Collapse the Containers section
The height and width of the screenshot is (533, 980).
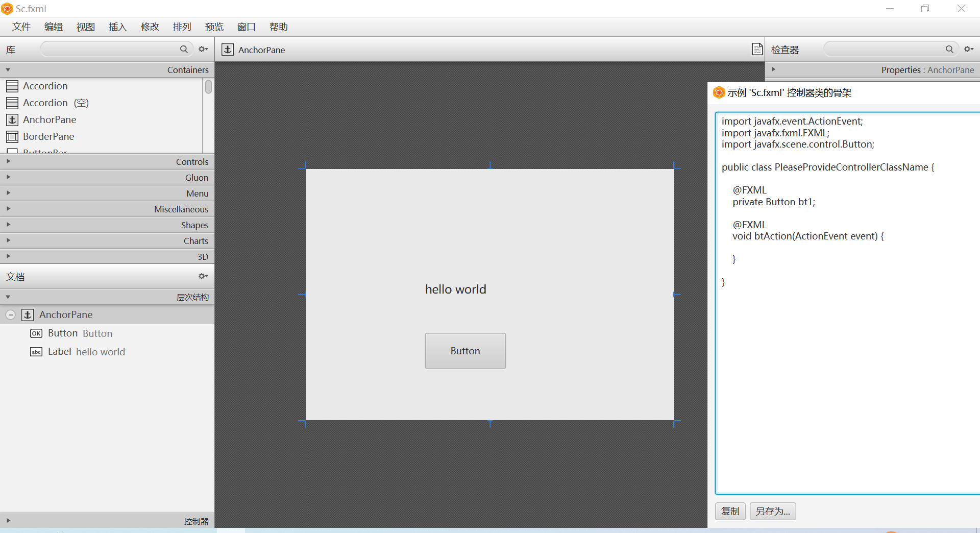(x=8, y=69)
